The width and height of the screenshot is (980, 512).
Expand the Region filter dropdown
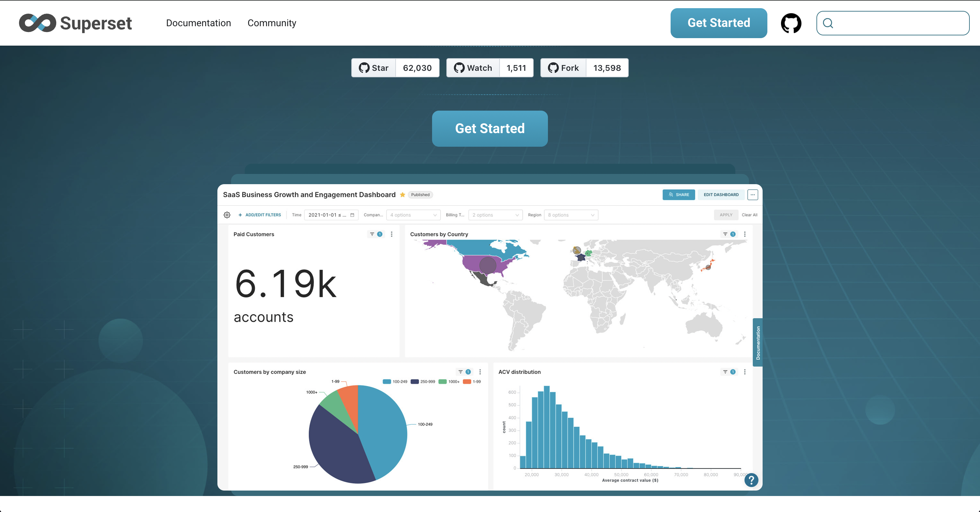coord(570,215)
